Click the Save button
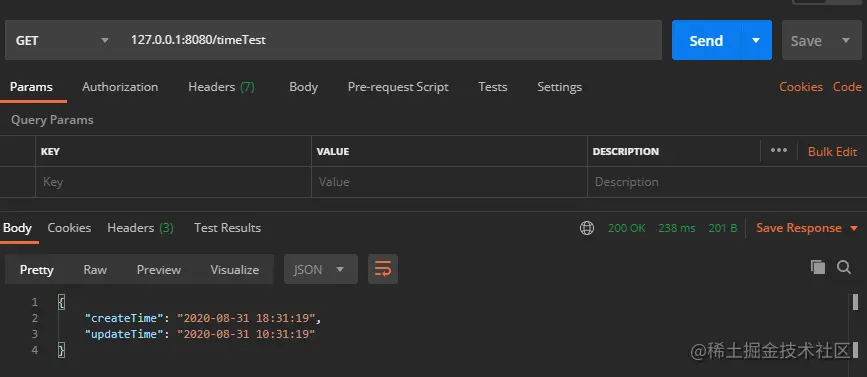This screenshot has width=867, height=377. pyautogui.click(x=806, y=40)
